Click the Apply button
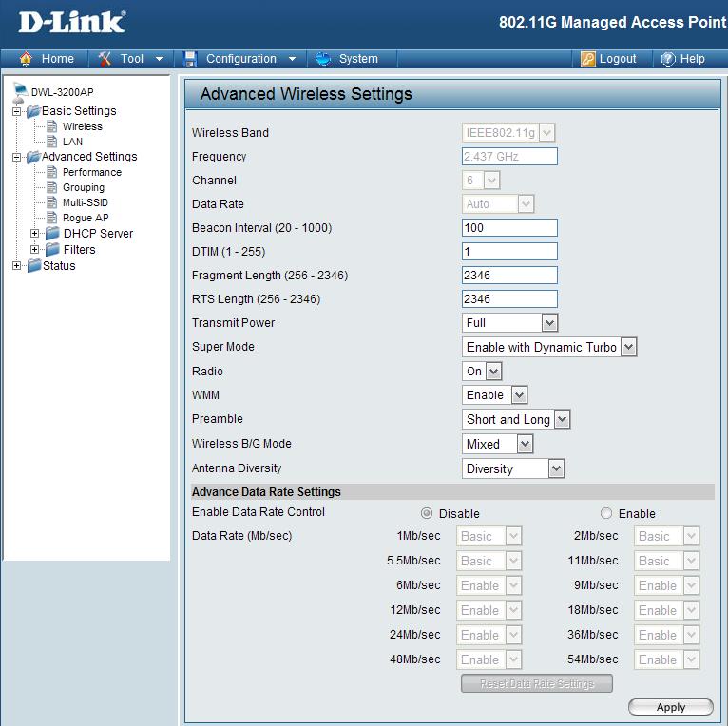Screen dimensions: 728x726 (x=670, y=707)
